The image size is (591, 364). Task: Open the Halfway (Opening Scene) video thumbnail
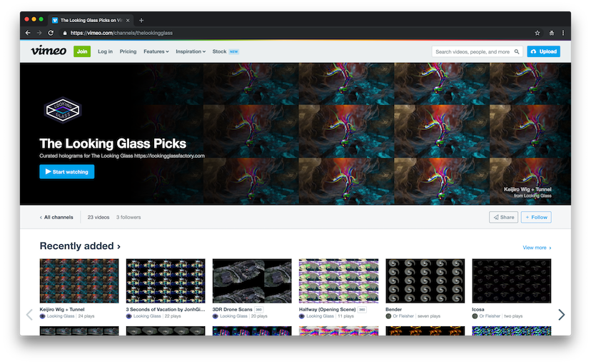338,280
